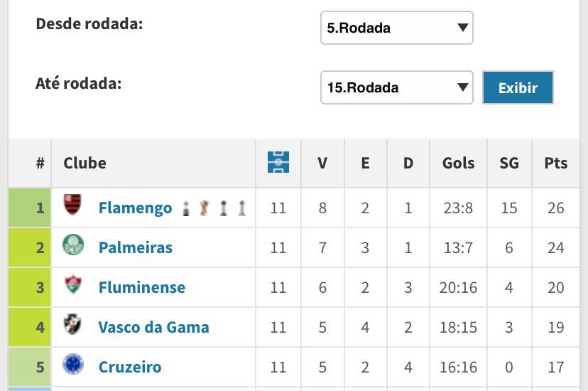This screenshot has width=588, height=391.
Task: Click the Pts column header
Action: tap(556, 163)
